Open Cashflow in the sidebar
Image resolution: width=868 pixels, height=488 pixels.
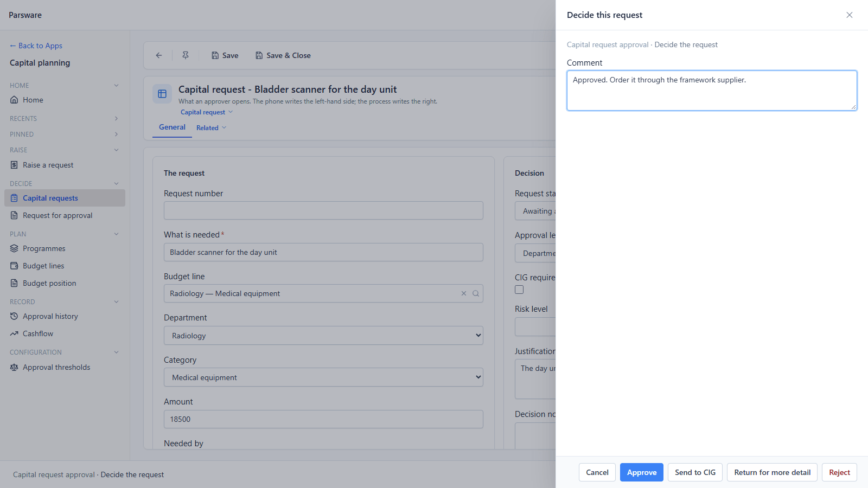[x=65, y=333]
